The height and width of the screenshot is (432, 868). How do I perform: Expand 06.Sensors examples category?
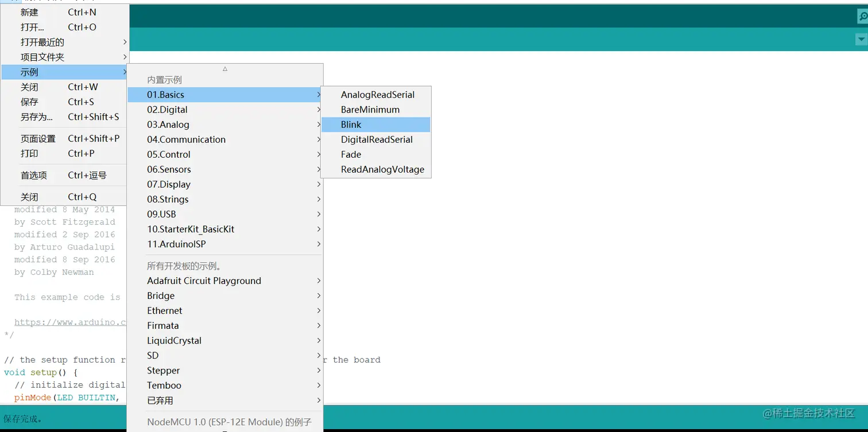tap(225, 169)
